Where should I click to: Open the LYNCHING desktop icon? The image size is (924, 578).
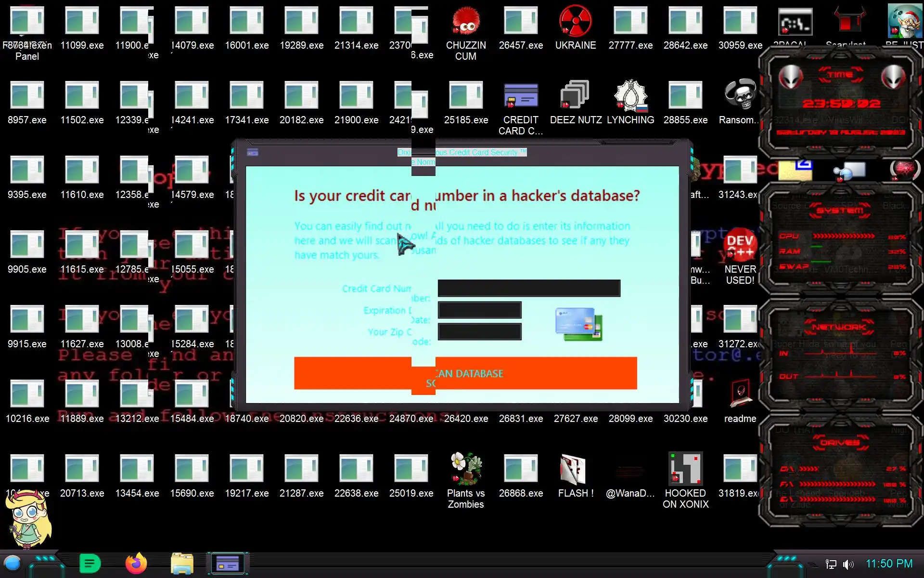pos(630,97)
